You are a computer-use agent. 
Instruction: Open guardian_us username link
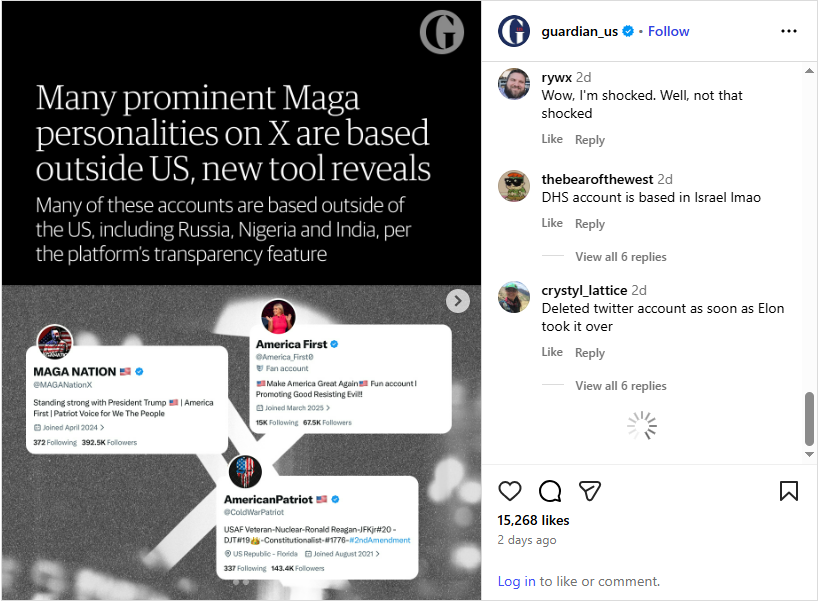579,31
